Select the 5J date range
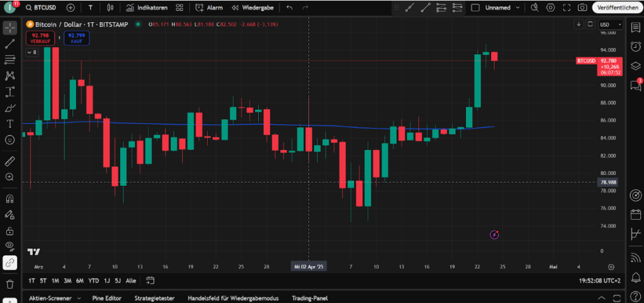This screenshot has height=303, width=644. tap(118, 281)
